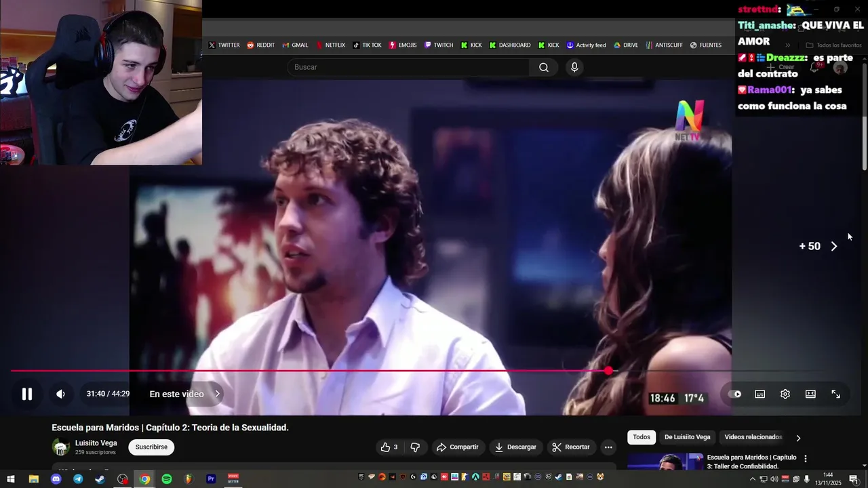Open Windows Start menu

tap(11, 479)
